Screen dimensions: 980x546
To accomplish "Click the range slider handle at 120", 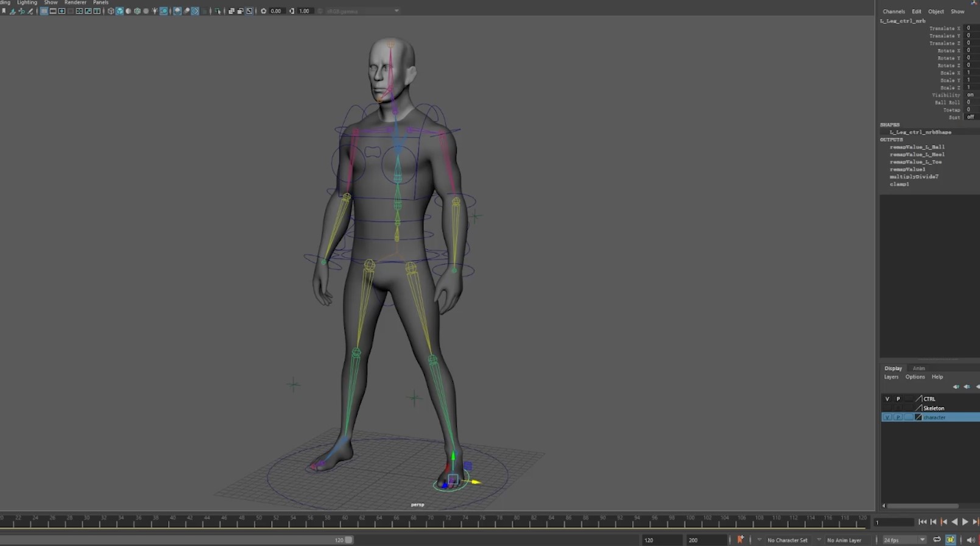I will pos(348,540).
